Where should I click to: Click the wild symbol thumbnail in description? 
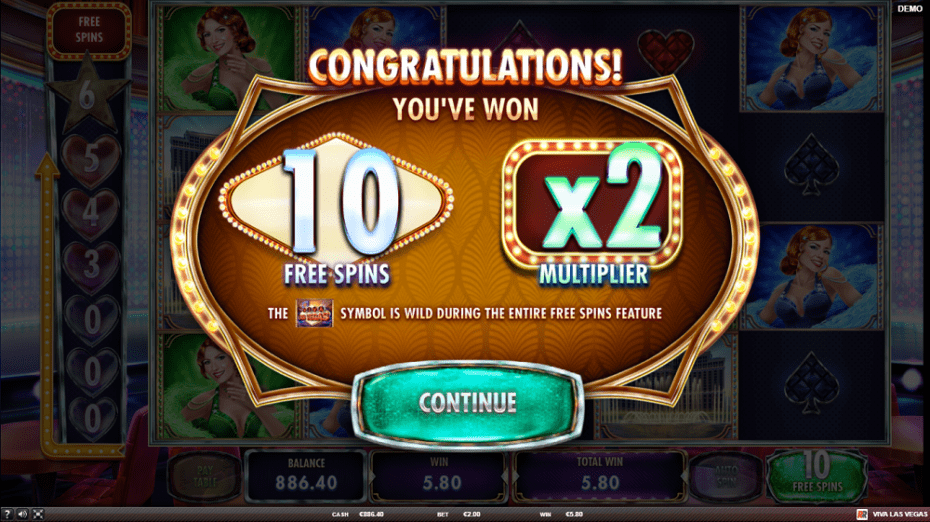314,313
